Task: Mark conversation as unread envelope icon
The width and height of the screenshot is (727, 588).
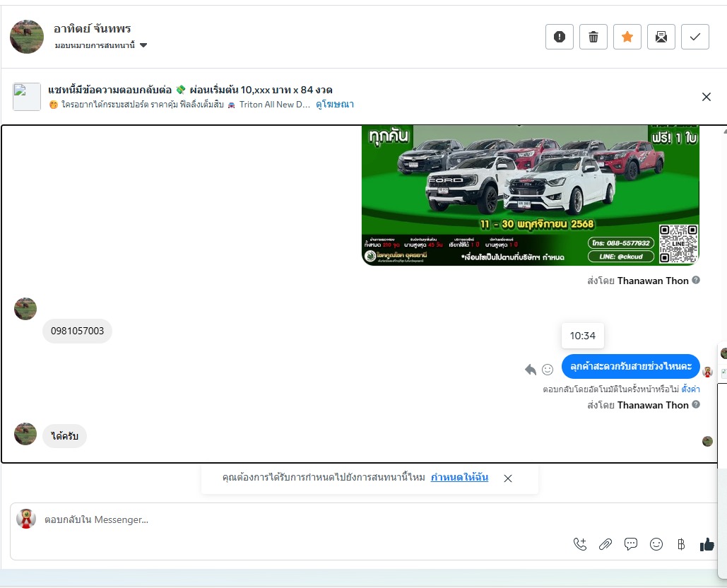Action: (x=661, y=37)
